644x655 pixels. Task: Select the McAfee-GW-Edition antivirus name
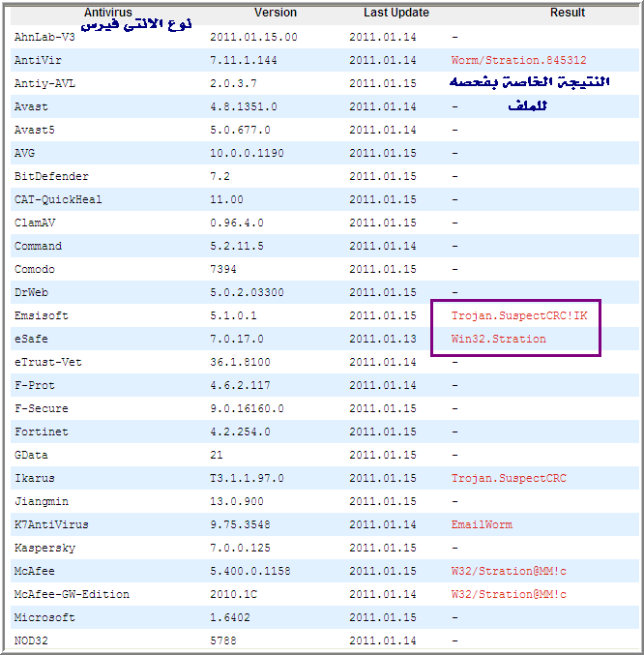[x=72, y=594]
